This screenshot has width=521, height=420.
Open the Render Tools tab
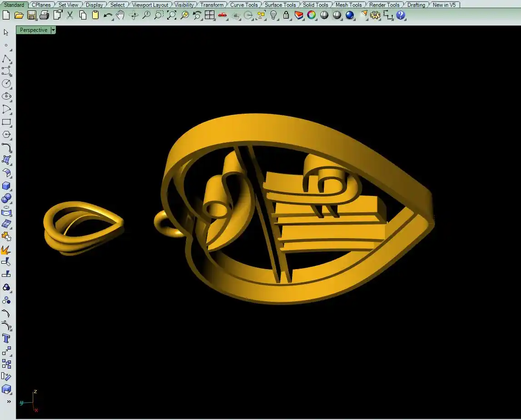(x=384, y=5)
